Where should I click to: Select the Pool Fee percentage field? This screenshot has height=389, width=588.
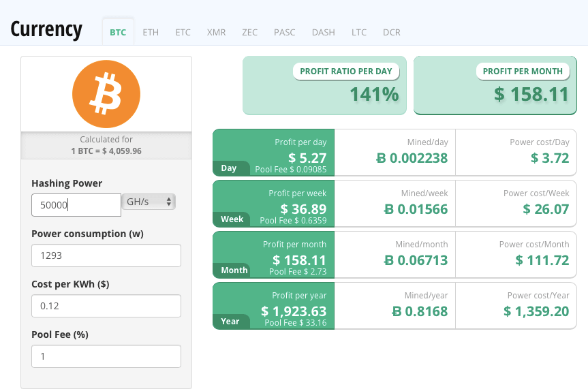(106, 356)
